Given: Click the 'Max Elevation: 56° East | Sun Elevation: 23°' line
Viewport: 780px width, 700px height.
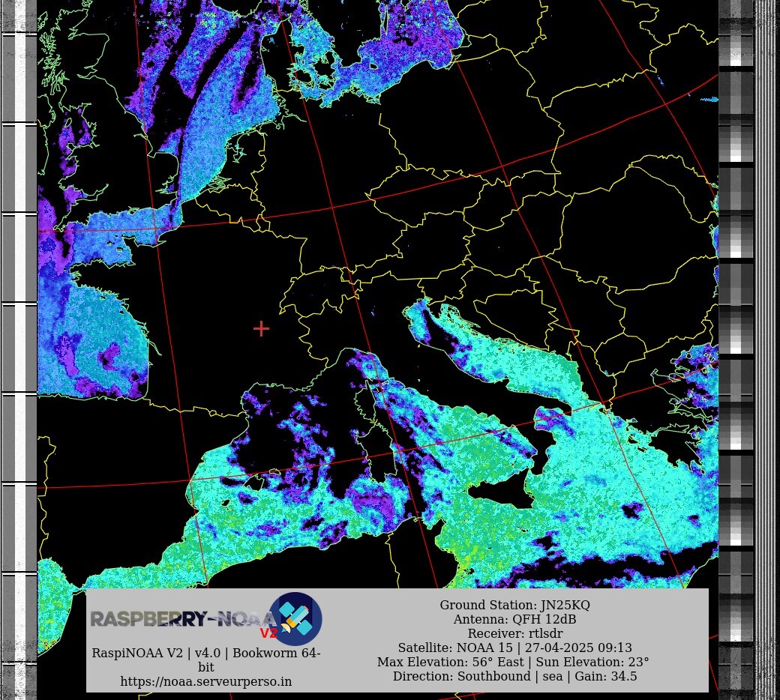Looking at the screenshot, I should point(513,663).
